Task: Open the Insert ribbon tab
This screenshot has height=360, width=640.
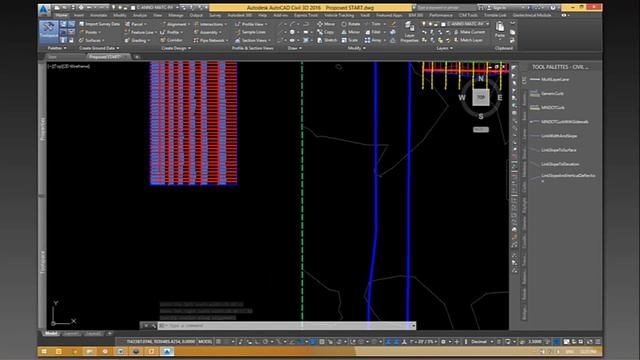Action: click(x=79, y=15)
